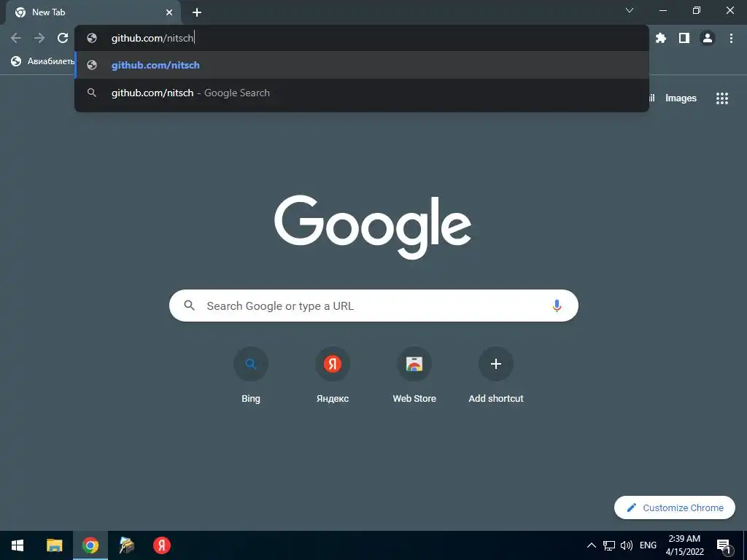747x560 pixels.
Task: Open the Авиабилеты bookmark
Action: tap(43, 61)
